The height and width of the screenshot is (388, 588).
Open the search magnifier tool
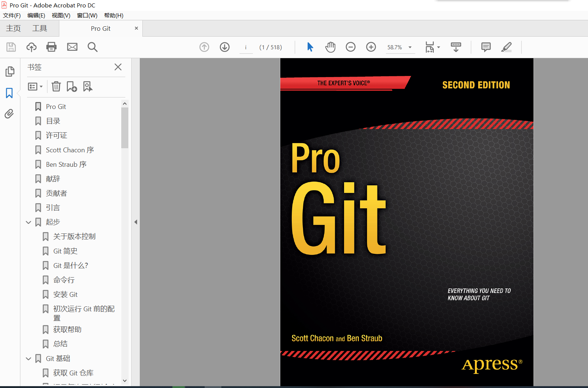[x=93, y=47]
